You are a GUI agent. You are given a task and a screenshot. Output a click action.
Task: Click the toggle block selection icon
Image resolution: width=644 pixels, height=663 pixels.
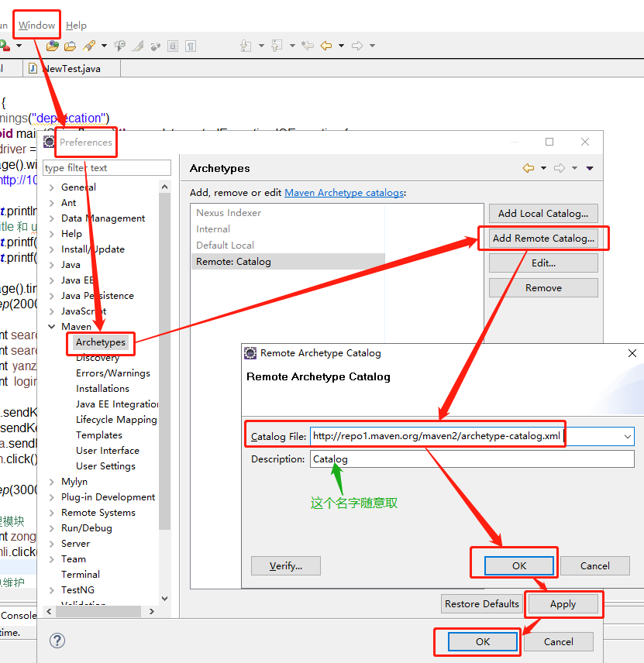(x=173, y=46)
